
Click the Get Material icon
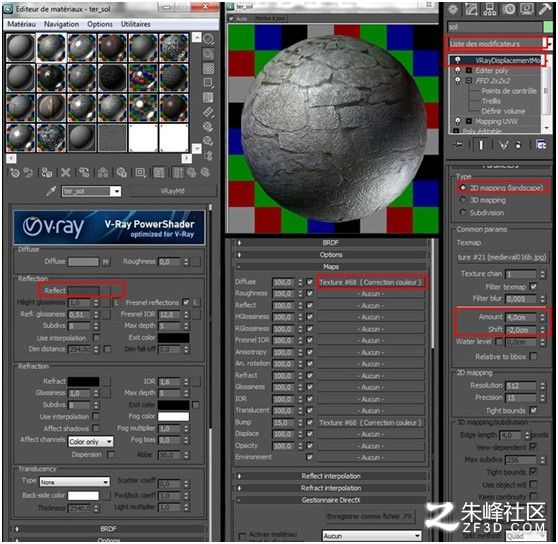tap(15, 173)
